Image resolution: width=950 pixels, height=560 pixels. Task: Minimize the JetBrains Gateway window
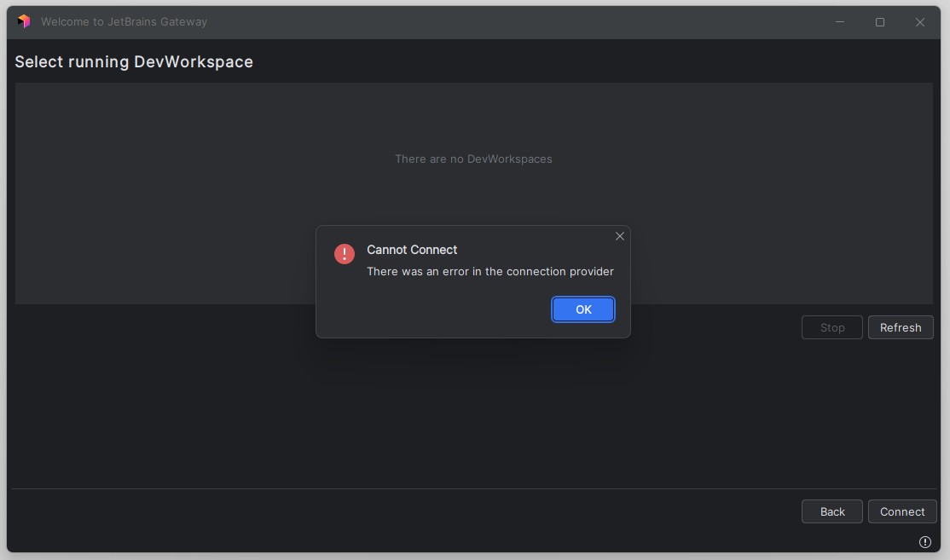point(840,22)
